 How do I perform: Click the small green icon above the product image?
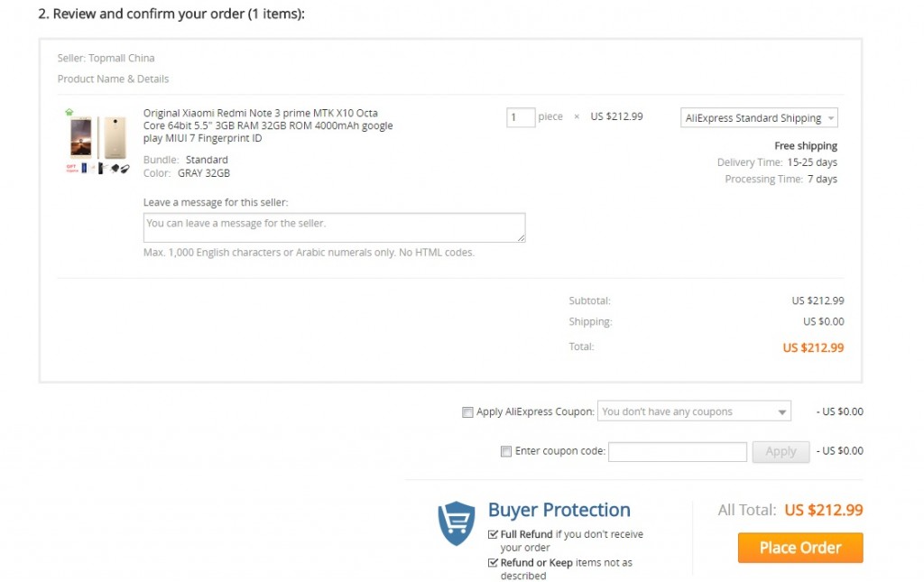(x=69, y=112)
